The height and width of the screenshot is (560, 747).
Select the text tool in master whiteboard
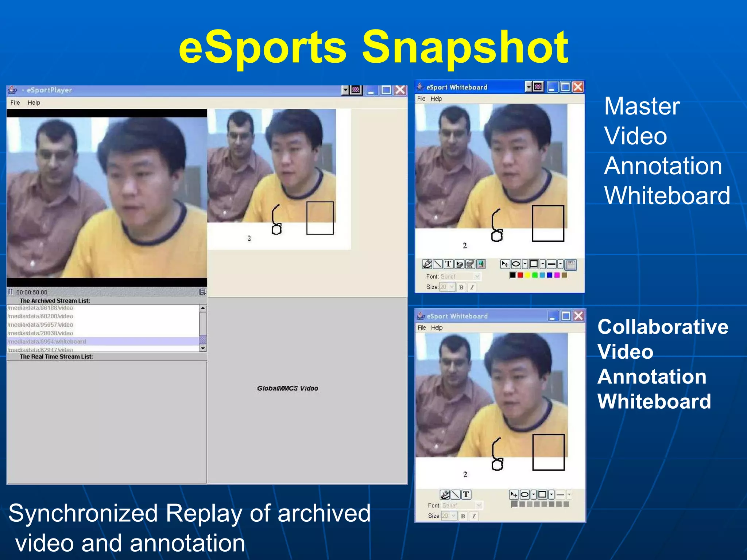click(449, 264)
